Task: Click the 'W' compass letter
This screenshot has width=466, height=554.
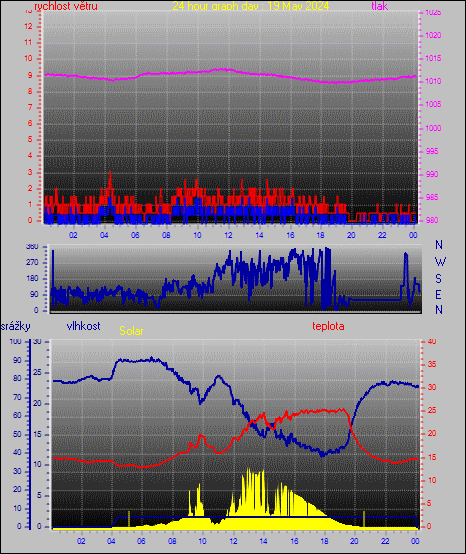Action: coord(440,262)
